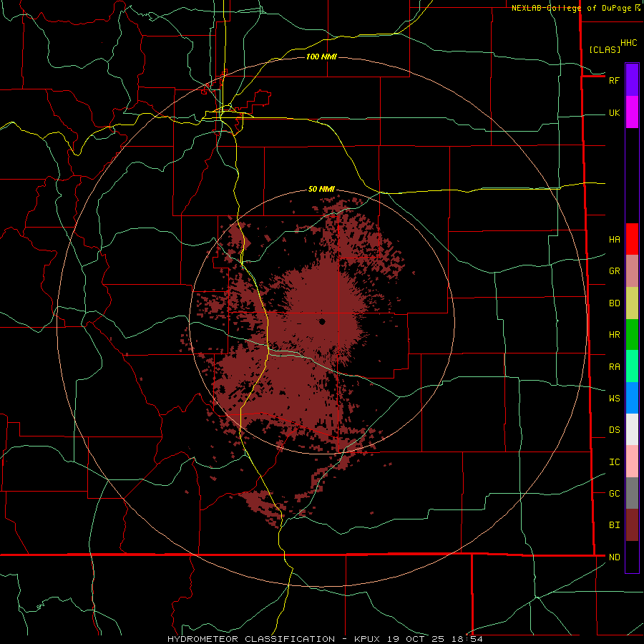Screen dimensions: 644x644
Task: Click the NEXLAB-College of DuPage credit text
Action: (571, 8)
